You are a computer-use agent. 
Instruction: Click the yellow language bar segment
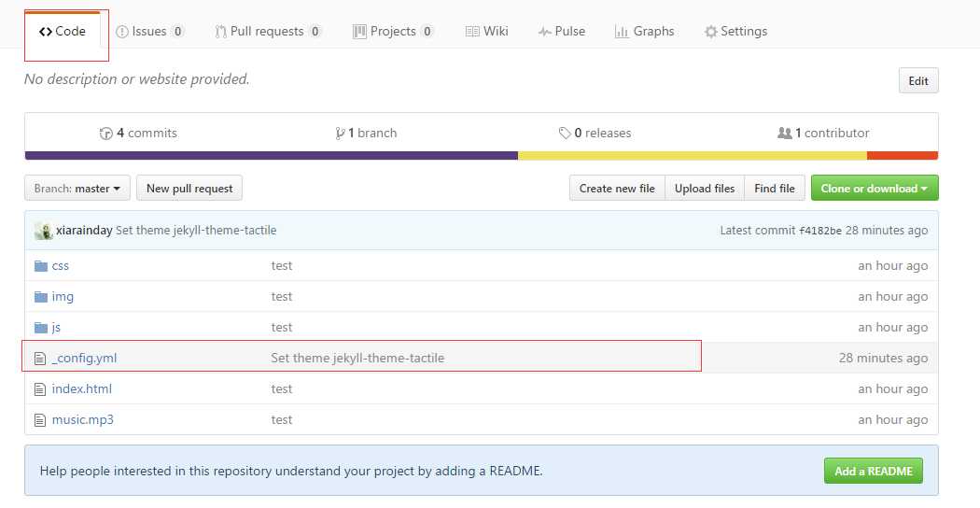pos(693,155)
